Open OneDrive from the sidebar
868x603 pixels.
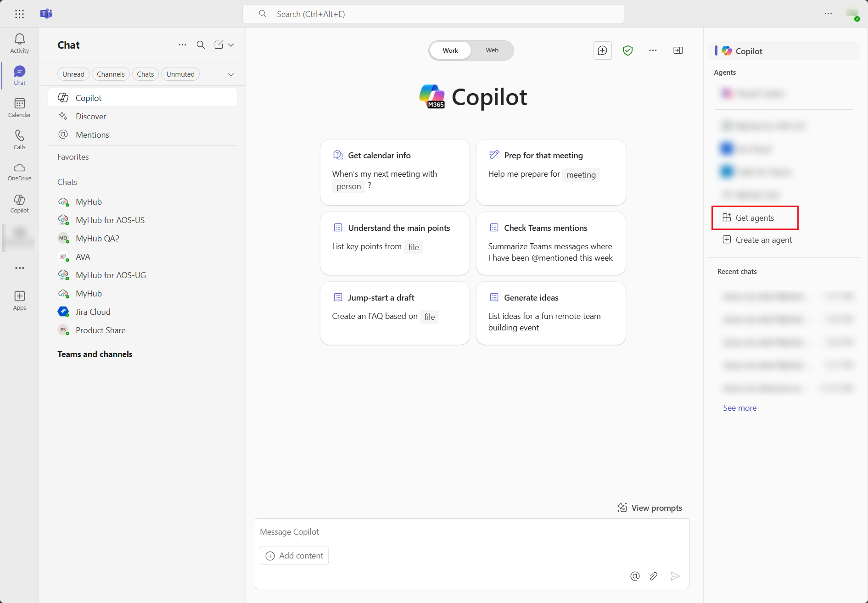point(19,172)
